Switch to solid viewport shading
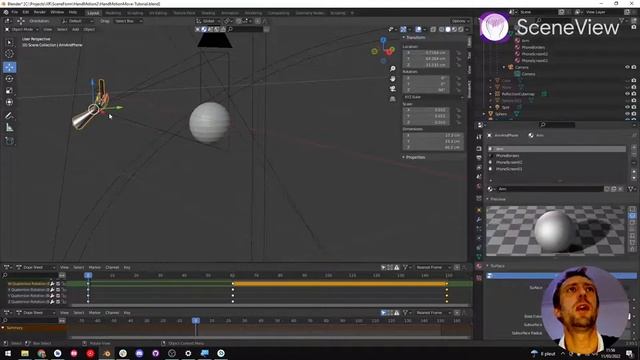640x360 pixels. (x=448, y=29)
